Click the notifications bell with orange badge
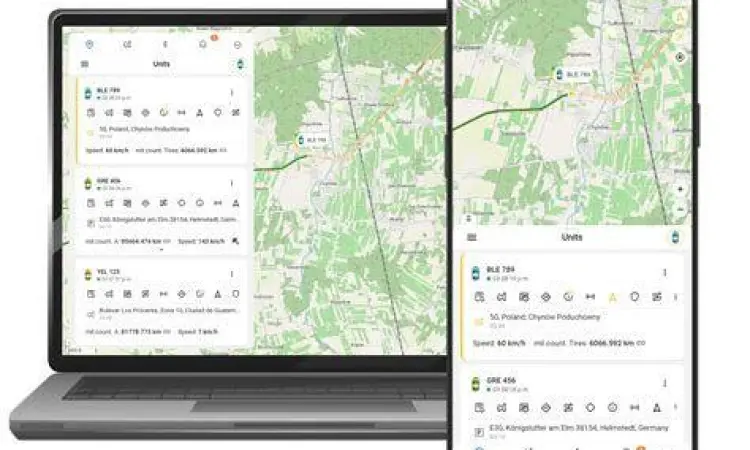This screenshot has height=450, width=750. click(203, 44)
